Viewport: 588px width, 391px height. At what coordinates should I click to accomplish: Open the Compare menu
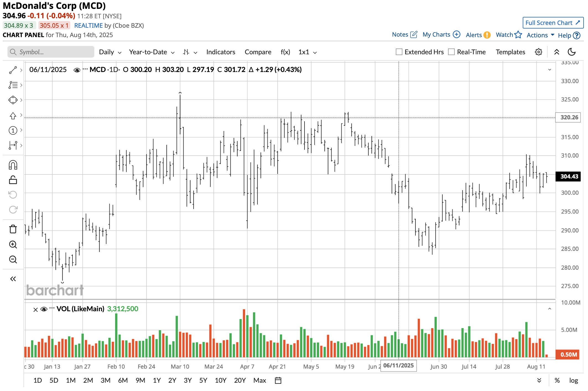click(x=258, y=52)
